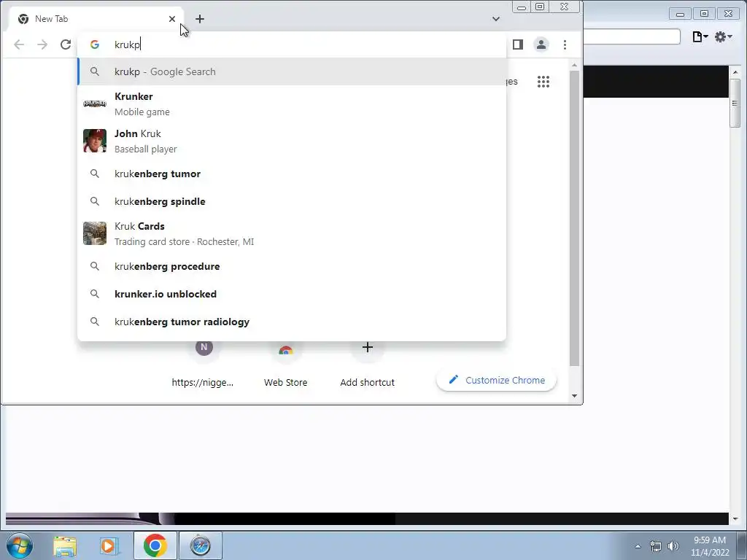747x560 pixels.
Task: Choose 'krukenberg tumor radiology' suggestion
Action: 292,322
